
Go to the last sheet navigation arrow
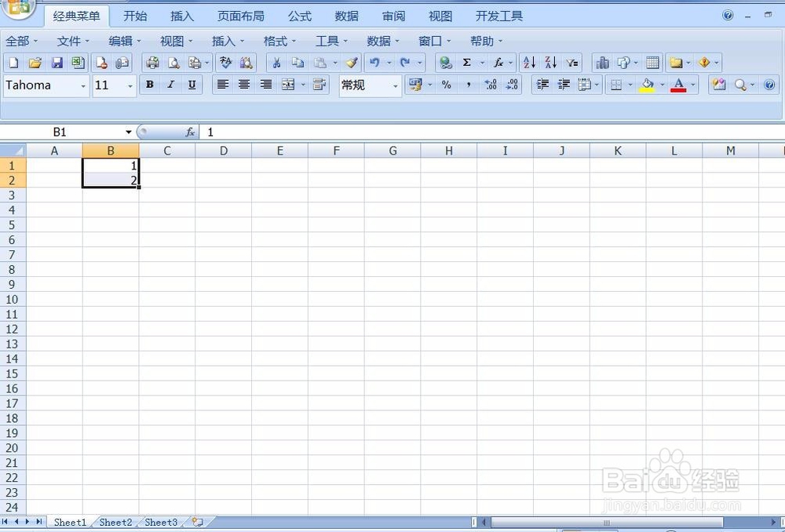click(x=39, y=522)
